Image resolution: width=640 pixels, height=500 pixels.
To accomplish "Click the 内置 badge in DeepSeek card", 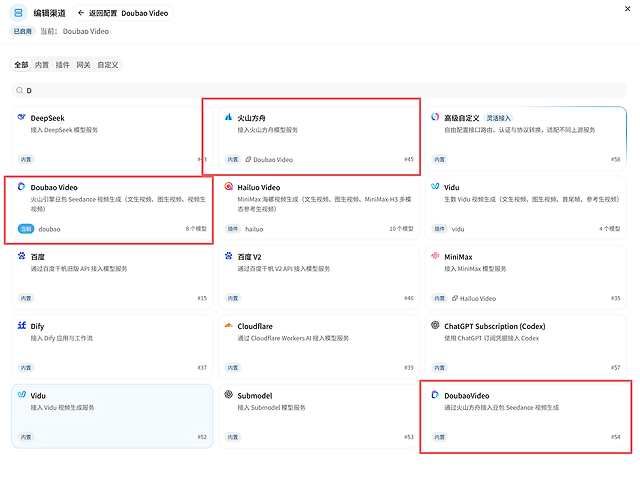I will pos(26,160).
